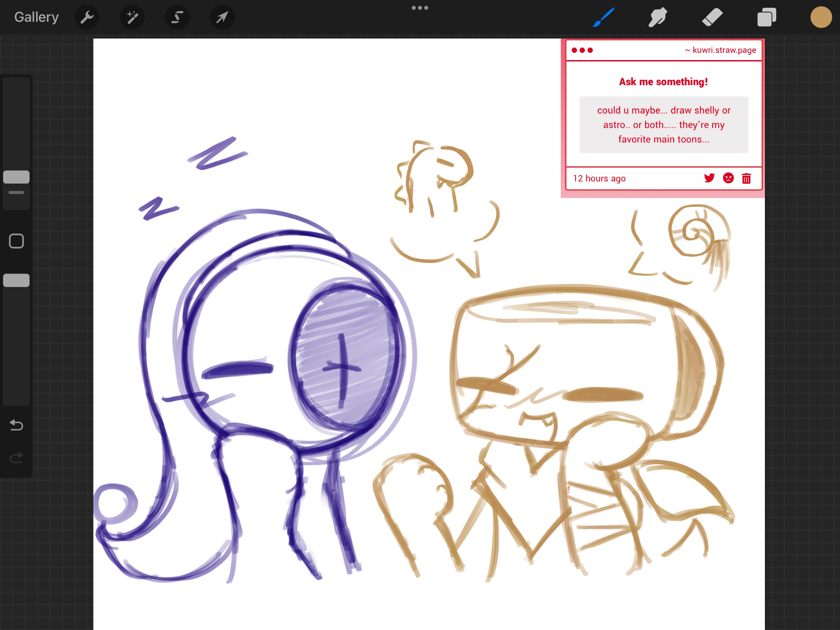Viewport: 840px width, 630px height.
Task: Adjust the brush size slider
Action: 16,177
